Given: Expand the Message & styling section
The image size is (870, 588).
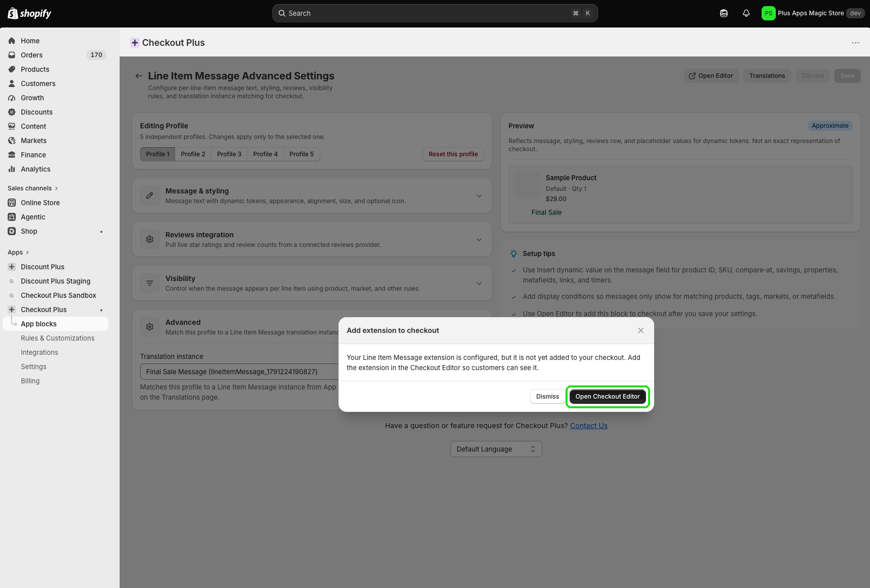Looking at the screenshot, I should pyautogui.click(x=479, y=196).
